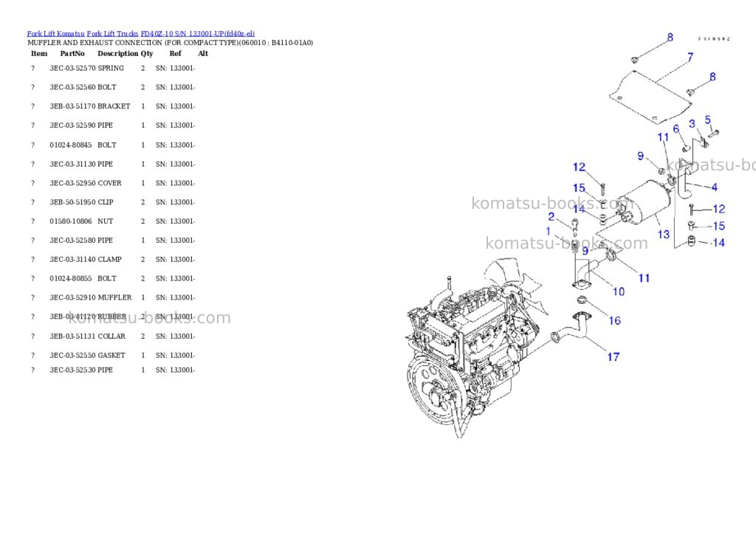Click callout number 4 on the diagram
The width and height of the screenshot is (756, 535).
point(714,187)
